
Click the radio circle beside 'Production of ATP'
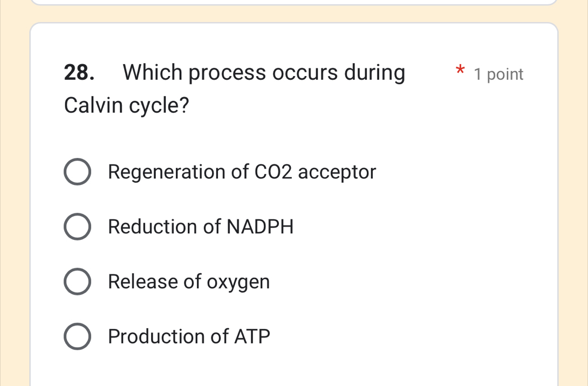tap(77, 336)
